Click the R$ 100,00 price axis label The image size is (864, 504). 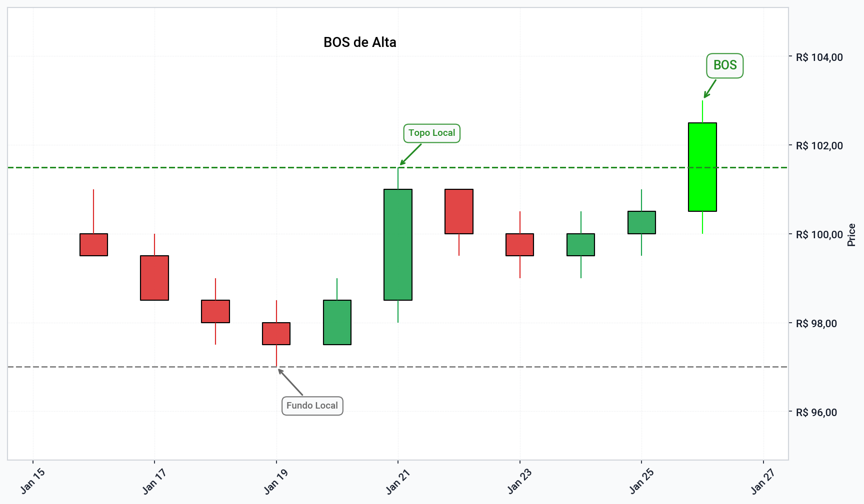click(x=819, y=235)
